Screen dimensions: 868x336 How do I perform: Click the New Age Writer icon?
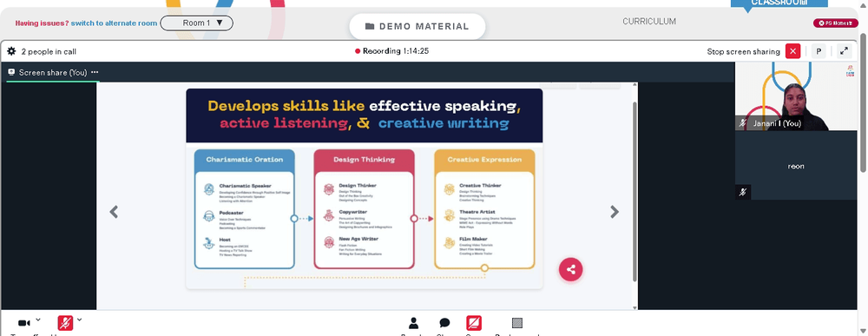[x=329, y=242]
